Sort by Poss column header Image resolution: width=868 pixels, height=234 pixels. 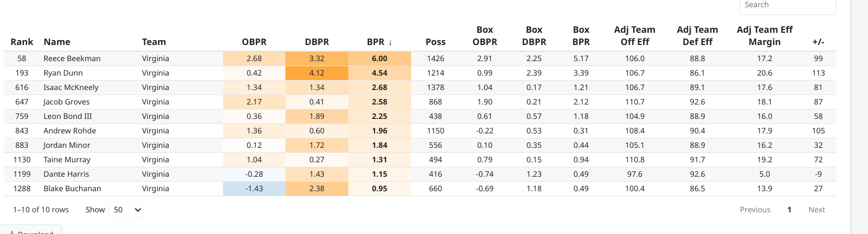tap(435, 42)
